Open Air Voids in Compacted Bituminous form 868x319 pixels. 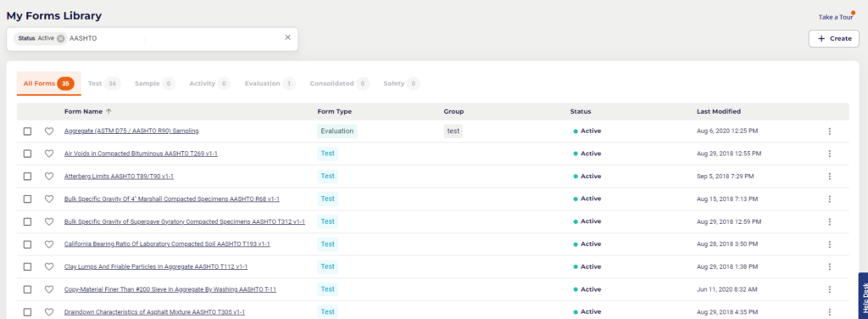[x=141, y=154]
